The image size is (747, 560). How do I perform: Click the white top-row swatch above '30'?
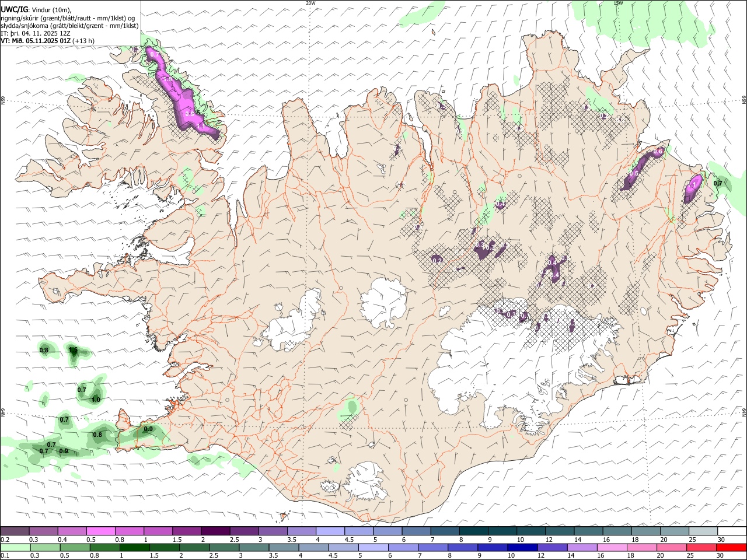click(731, 531)
